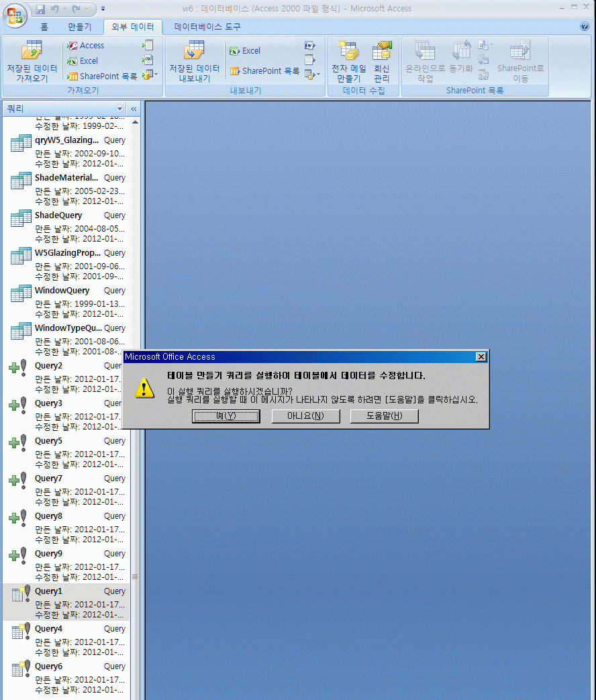Open the 데이터베이스 도구 tab
Screen dimensions: 596x700
tap(207, 27)
